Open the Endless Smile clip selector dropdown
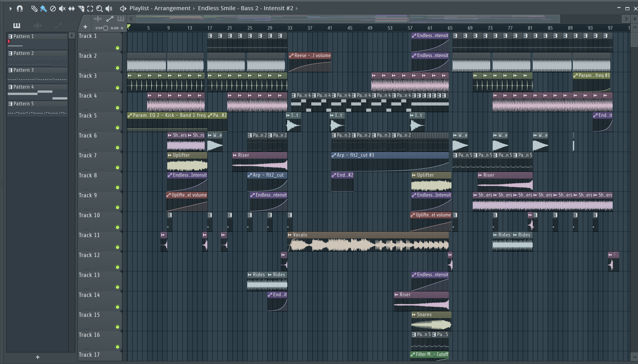638x364 pixels. click(245, 8)
